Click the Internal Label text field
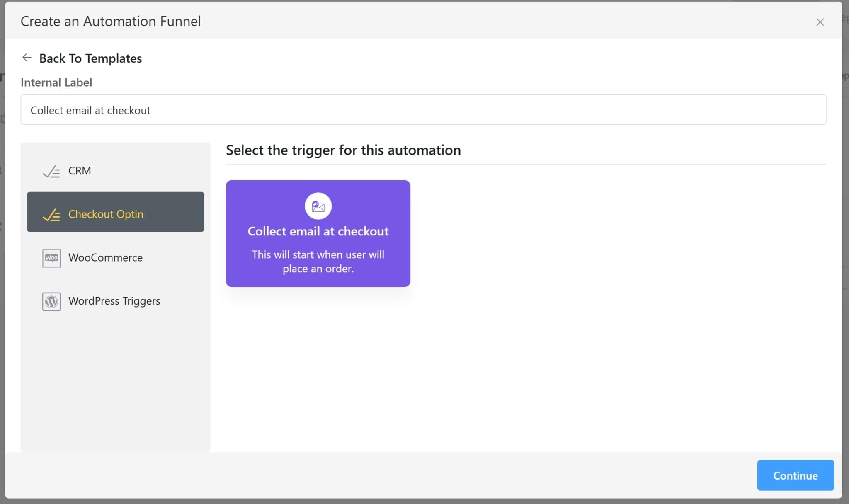 point(423,109)
